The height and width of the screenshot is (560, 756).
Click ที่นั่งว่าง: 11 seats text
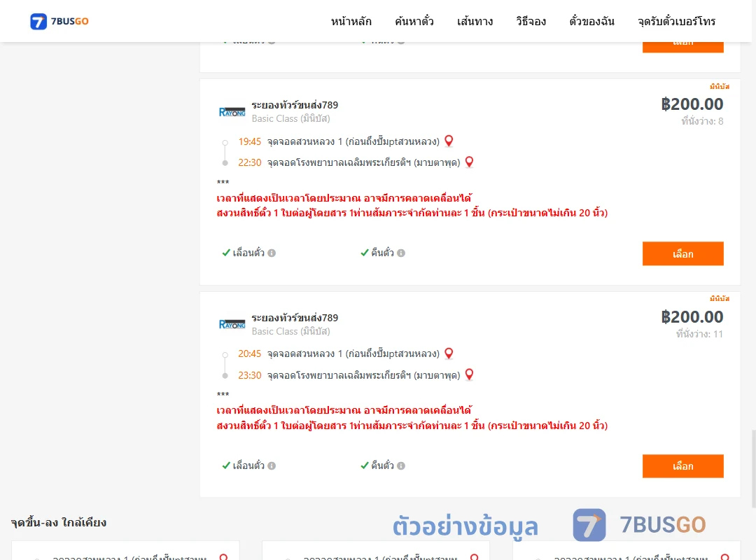[699, 334]
